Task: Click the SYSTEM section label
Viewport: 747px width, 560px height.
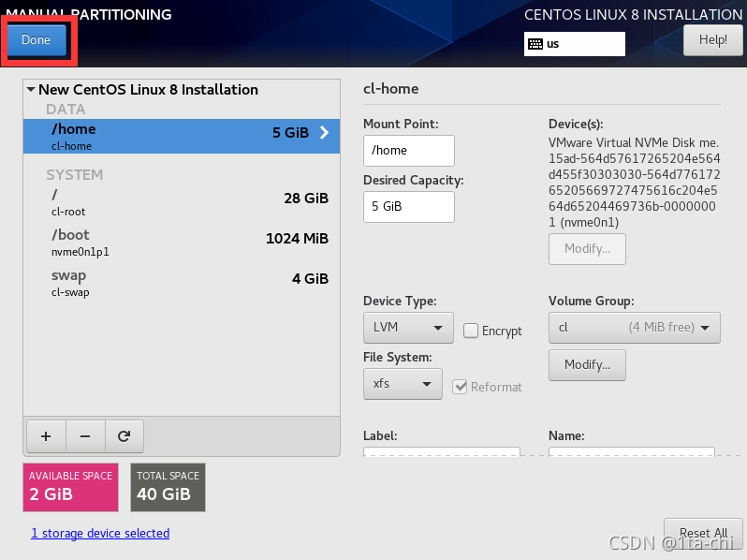Action: 74,175
